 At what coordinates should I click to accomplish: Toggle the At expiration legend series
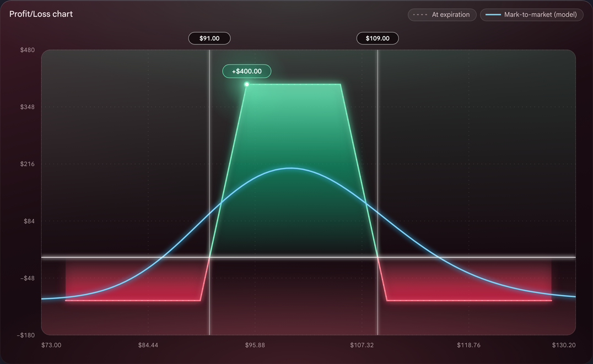point(442,15)
